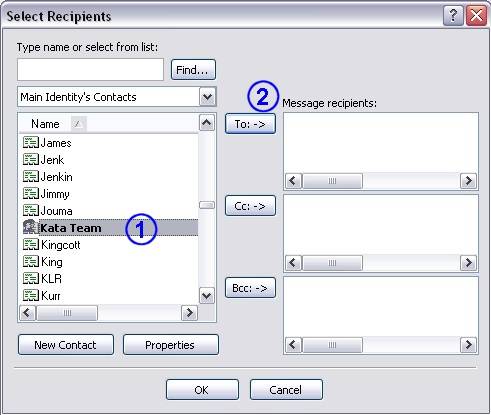Click the KLR contact card icon

coord(31,279)
